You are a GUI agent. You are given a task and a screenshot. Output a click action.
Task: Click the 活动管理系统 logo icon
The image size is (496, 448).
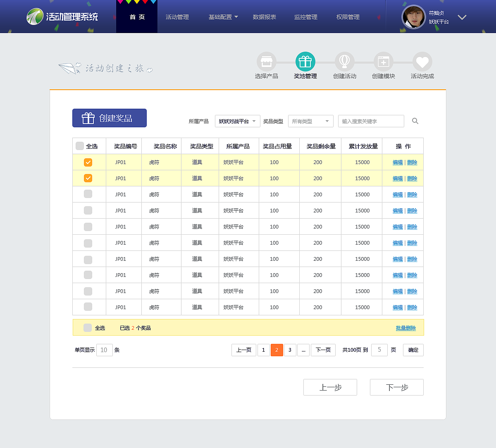coord(35,17)
